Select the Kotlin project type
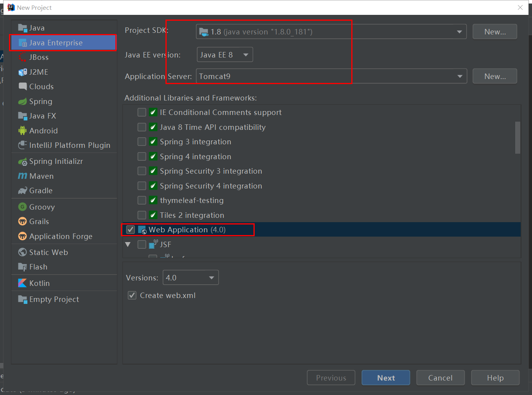The image size is (532, 395). coord(64,283)
